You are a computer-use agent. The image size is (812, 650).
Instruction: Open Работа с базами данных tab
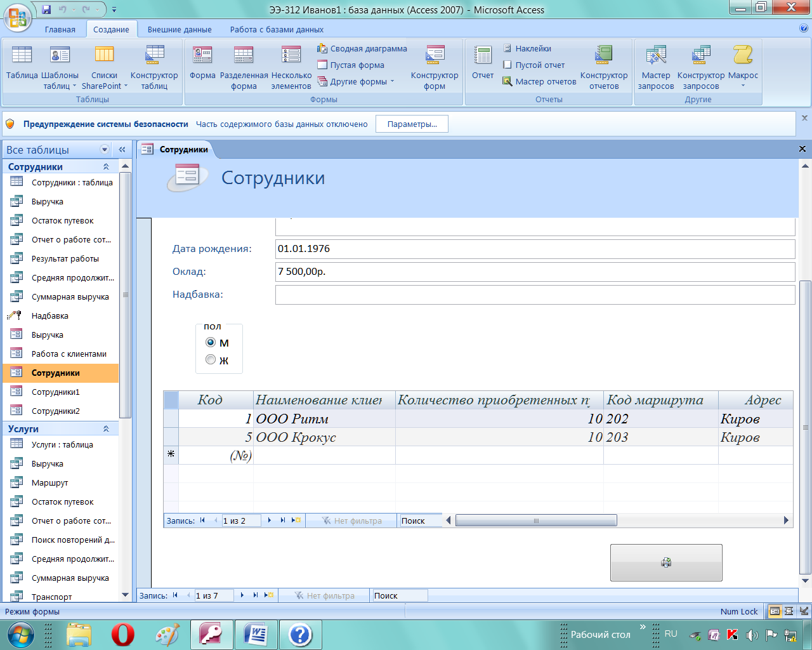[277, 29]
